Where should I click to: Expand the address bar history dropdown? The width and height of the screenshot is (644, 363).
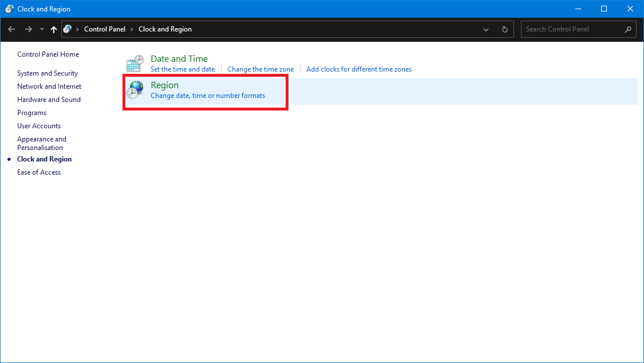pyautogui.click(x=486, y=29)
